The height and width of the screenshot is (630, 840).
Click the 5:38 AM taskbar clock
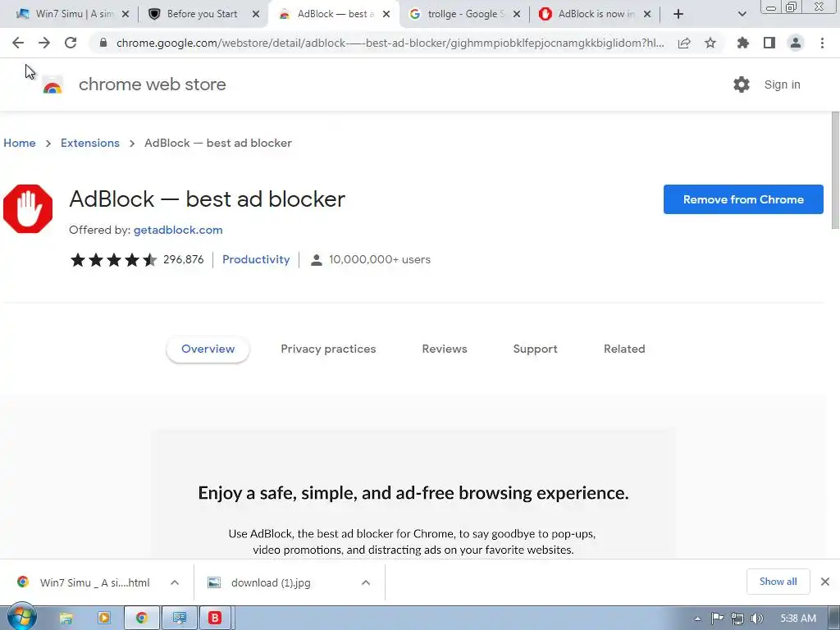click(x=798, y=619)
